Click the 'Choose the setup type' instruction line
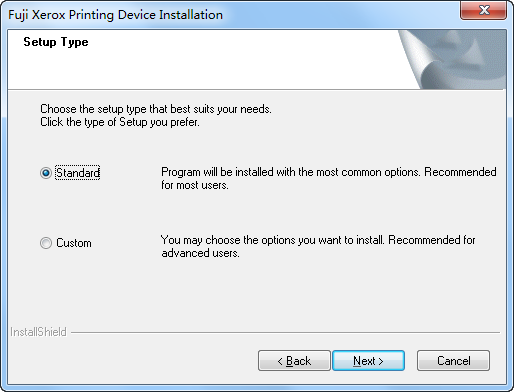This screenshot has width=514, height=392. pos(156,109)
